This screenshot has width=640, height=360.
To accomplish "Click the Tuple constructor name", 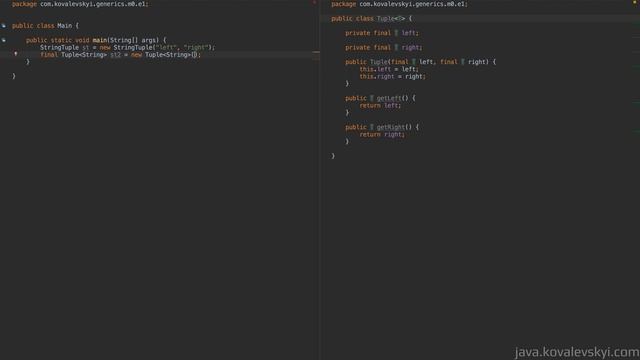I will (x=378, y=62).
